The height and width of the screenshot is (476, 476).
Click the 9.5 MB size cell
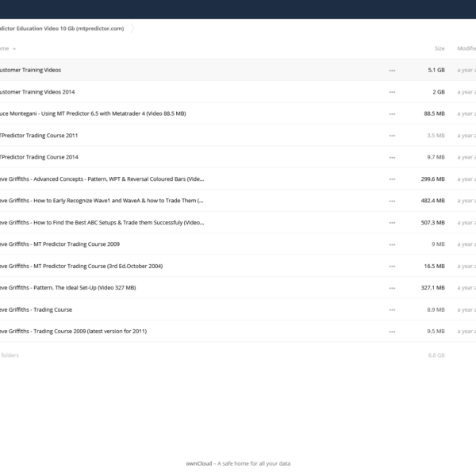coord(436,331)
